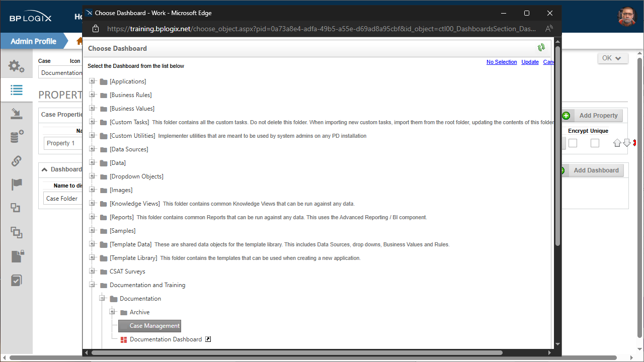The width and height of the screenshot is (644, 362).
Task: Select the [Samples] folder label
Action: coord(122,231)
